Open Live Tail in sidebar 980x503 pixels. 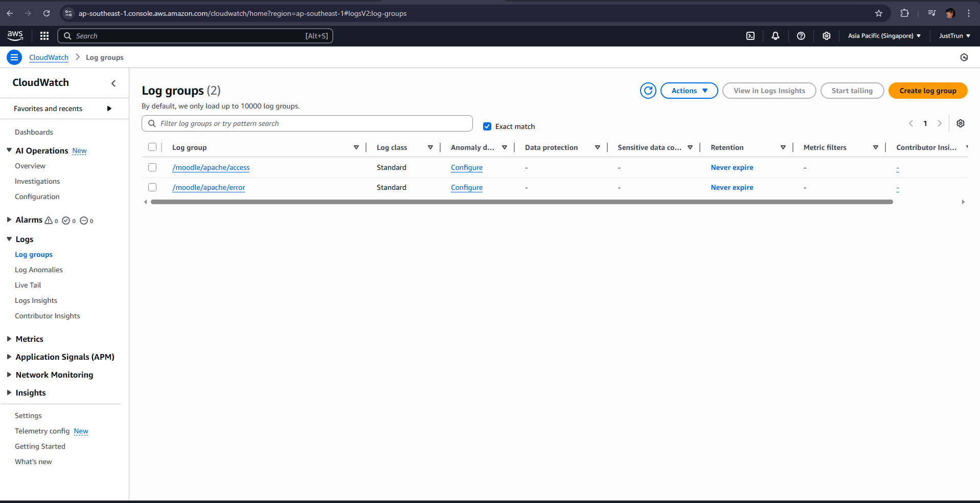(28, 285)
